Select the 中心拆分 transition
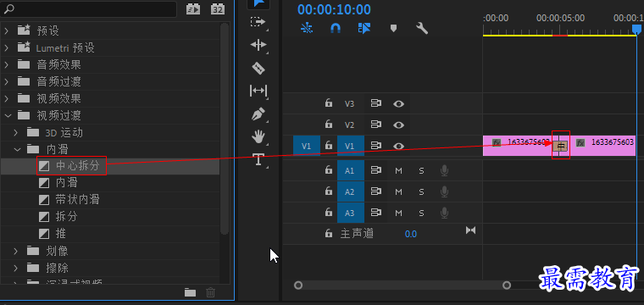 78,166
